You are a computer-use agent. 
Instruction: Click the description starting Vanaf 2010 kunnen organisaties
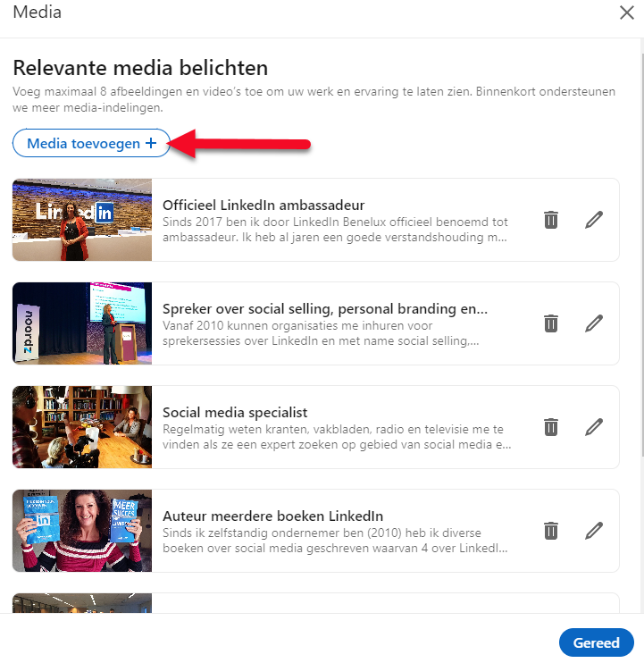(x=322, y=333)
